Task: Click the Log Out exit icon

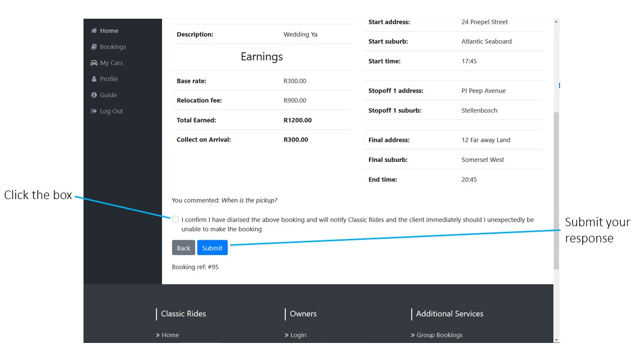Action: point(94,111)
